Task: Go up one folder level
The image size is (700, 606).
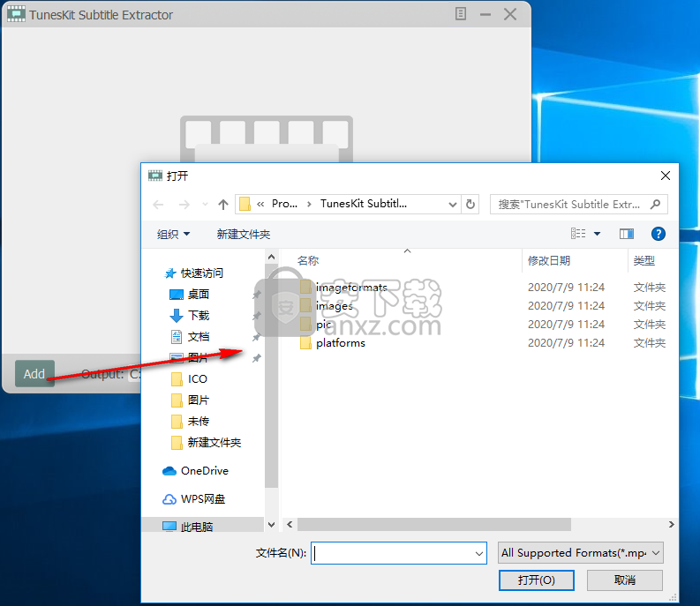Action: pos(223,205)
